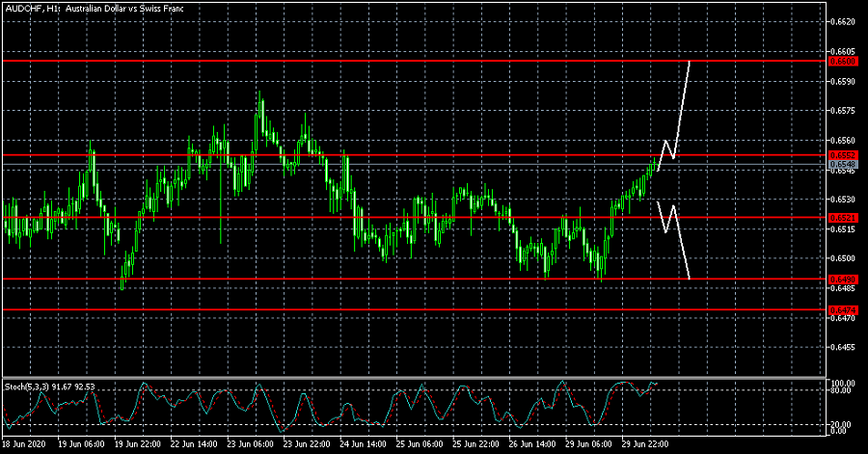The image size is (868, 454).
Task: Click the red 0.6474 price level label
Action: pos(843,309)
